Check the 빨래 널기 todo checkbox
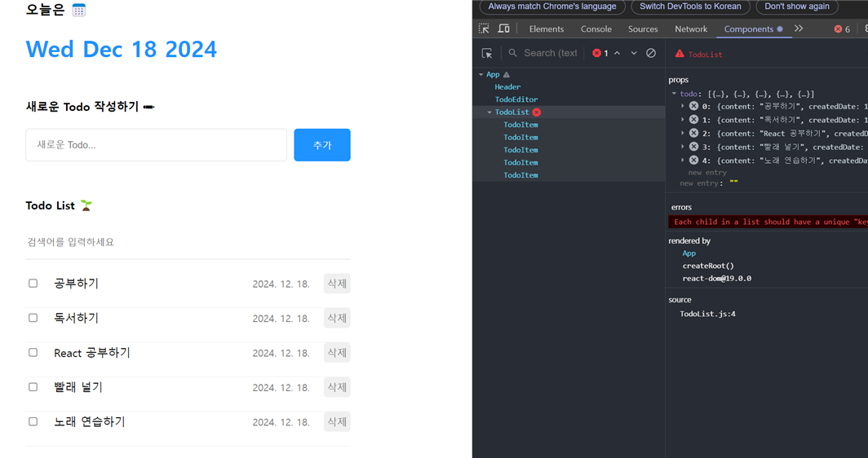Screen dimensions: 868x458 [33, 387]
